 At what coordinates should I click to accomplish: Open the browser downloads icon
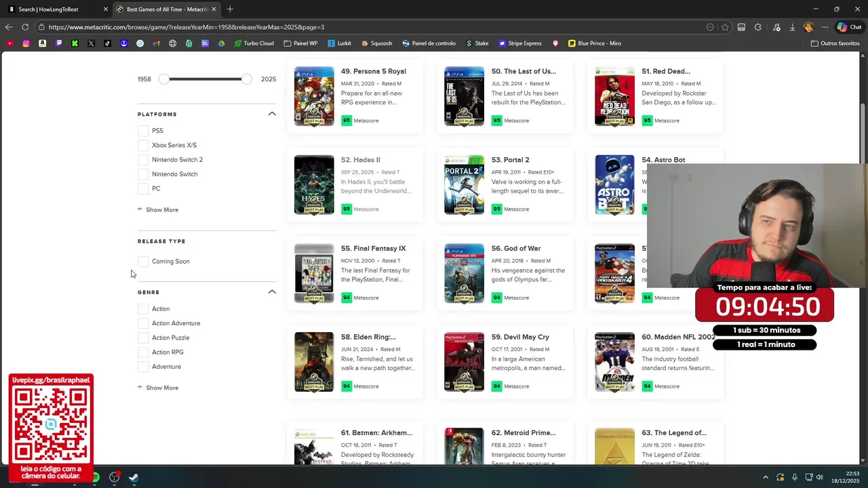coord(792,27)
